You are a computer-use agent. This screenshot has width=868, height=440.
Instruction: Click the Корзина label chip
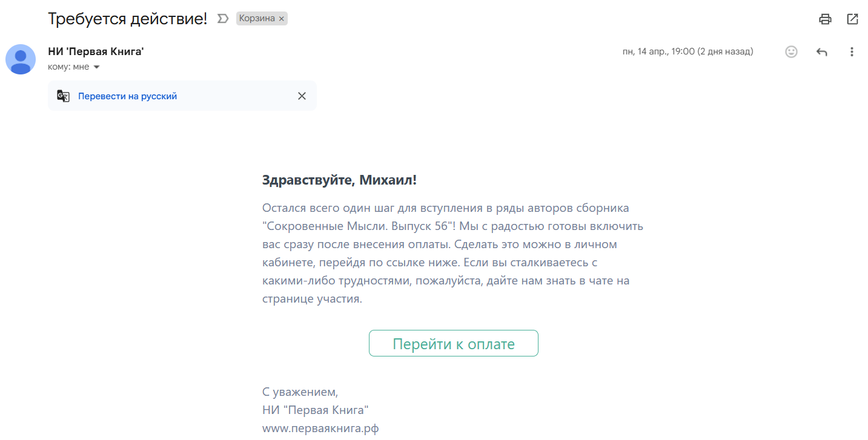pos(257,19)
